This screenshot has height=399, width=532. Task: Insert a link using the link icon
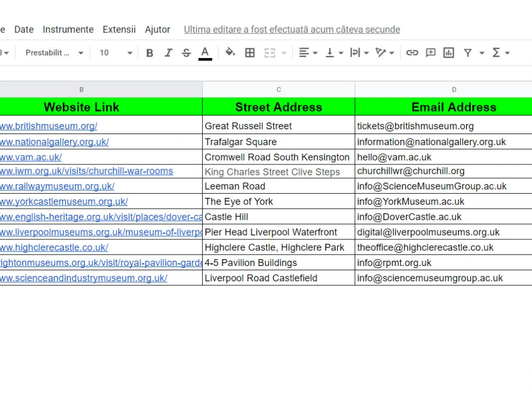pyautogui.click(x=412, y=53)
